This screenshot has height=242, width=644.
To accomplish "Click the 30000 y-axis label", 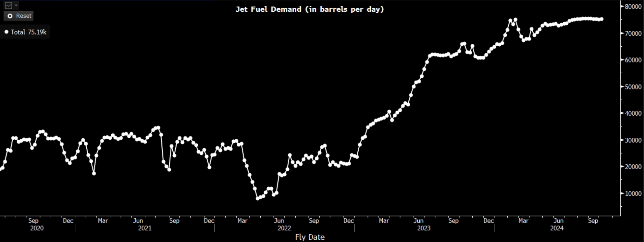I will point(633,140).
